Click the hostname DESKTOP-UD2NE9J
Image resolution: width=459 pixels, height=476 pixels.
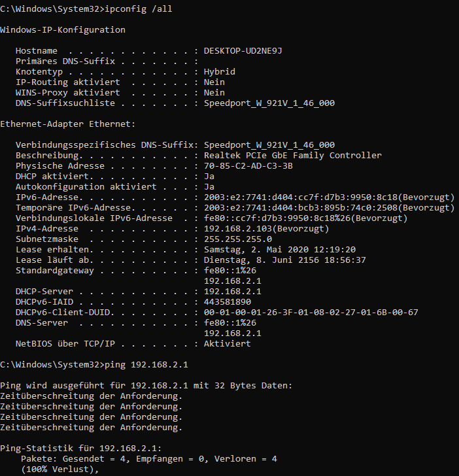243,51
